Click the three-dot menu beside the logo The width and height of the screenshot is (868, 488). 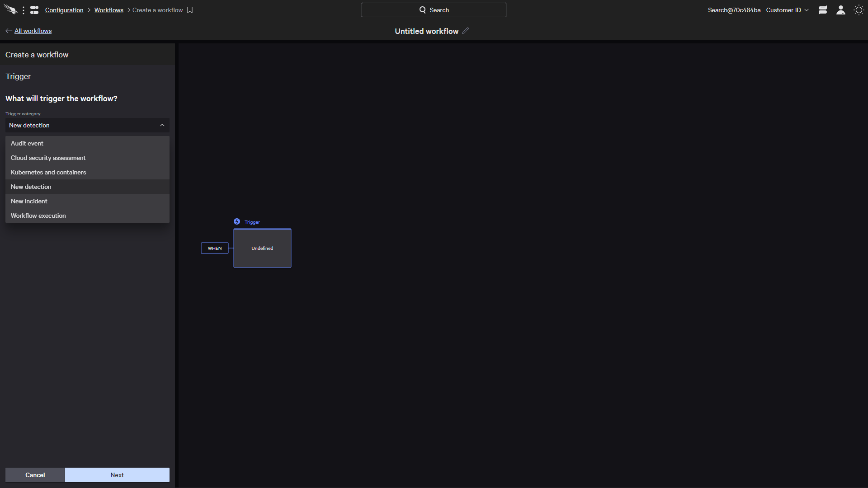coord(24,10)
